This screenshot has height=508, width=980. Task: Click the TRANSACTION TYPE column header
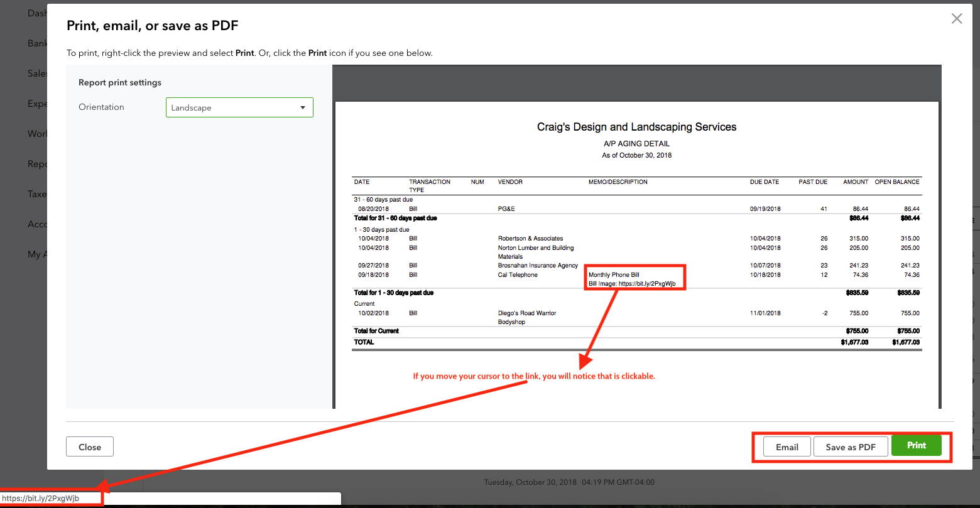(430, 186)
